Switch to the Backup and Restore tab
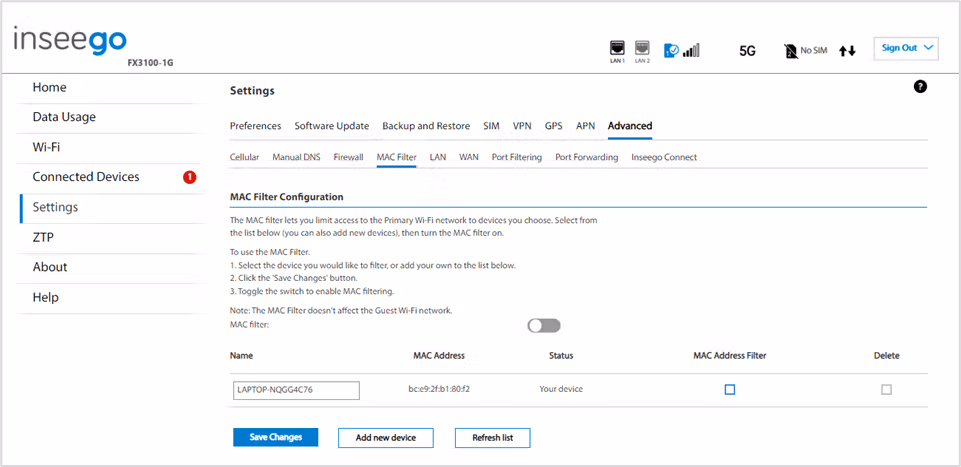The width and height of the screenshot is (961, 467). tap(426, 126)
